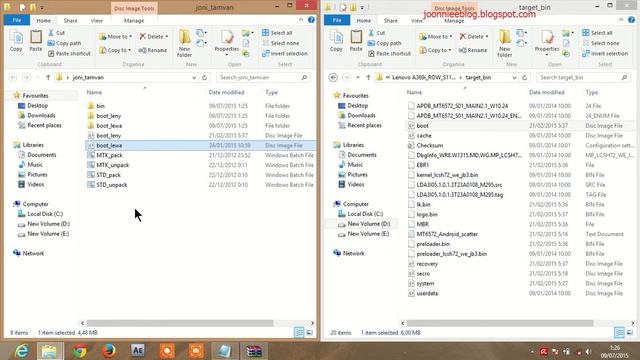Move joni_tamvan horizontal scrollbar thumb
Screen dimensions: 640x360
click(x=180, y=323)
